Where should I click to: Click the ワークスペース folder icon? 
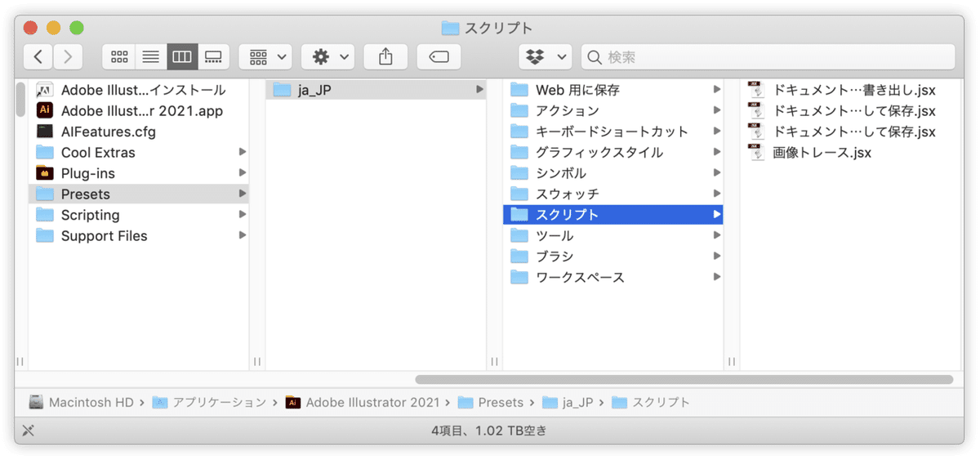(x=519, y=277)
